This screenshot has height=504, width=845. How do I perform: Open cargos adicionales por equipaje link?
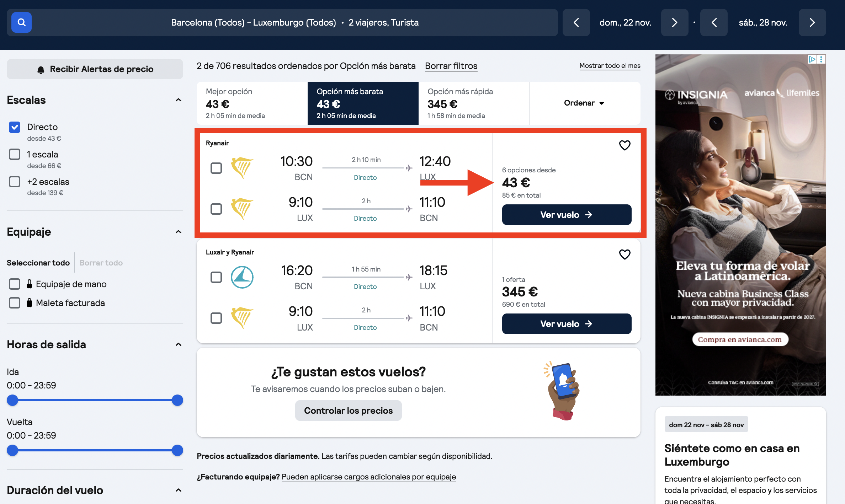[x=369, y=477]
